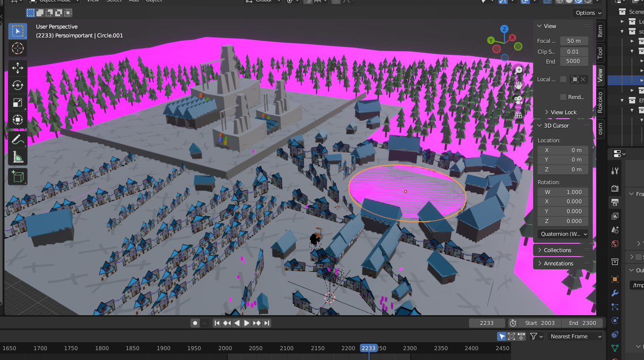644x360 pixels.
Task: Pick the Scale tool
Action: pyautogui.click(x=18, y=102)
